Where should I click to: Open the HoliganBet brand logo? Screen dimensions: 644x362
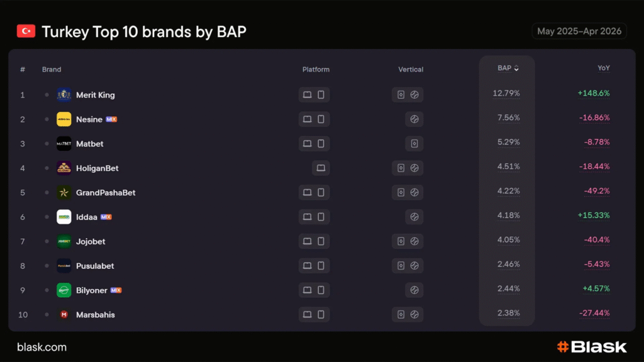click(64, 168)
